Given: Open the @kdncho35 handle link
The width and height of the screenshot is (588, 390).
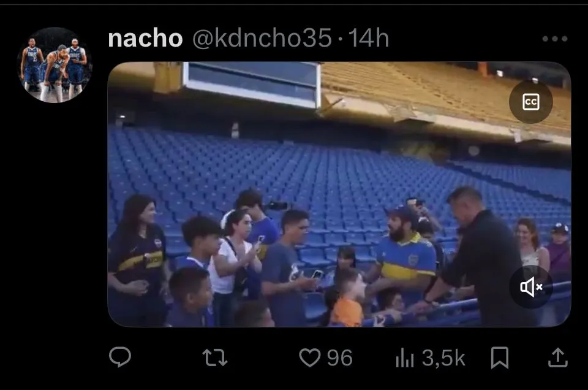Looking at the screenshot, I should point(262,38).
